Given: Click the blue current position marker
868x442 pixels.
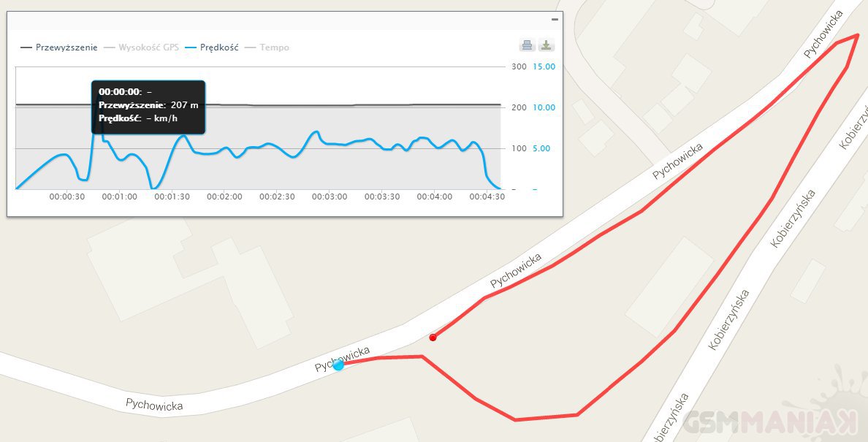Looking at the screenshot, I should pyautogui.click(x=338, y=365).
